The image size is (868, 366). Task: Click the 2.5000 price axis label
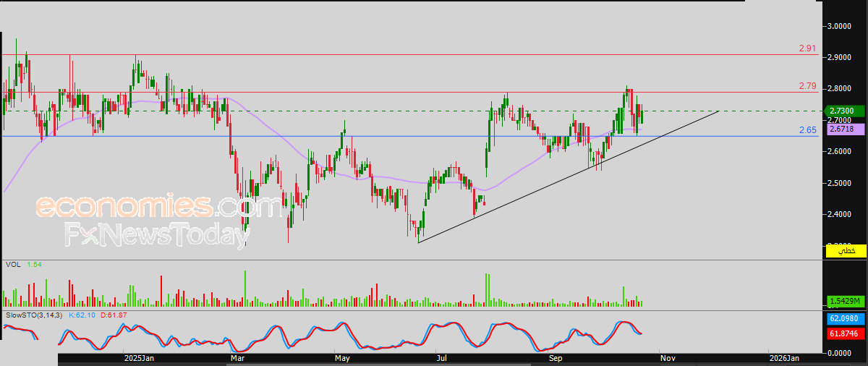(x=841, y=182)
